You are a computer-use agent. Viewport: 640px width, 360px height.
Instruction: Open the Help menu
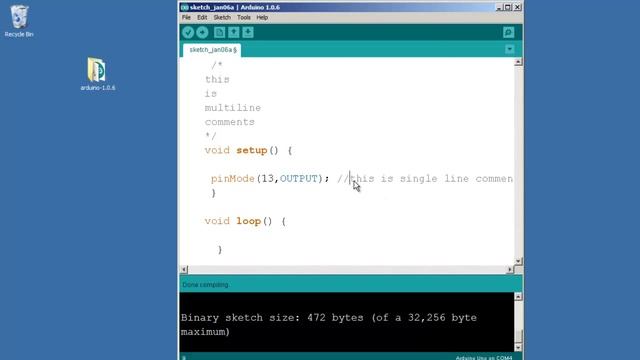click(262, 18)
